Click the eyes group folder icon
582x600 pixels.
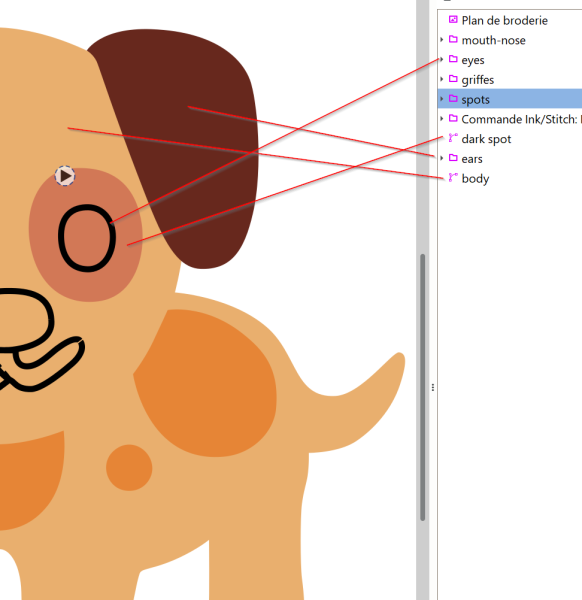click(453, 59)
